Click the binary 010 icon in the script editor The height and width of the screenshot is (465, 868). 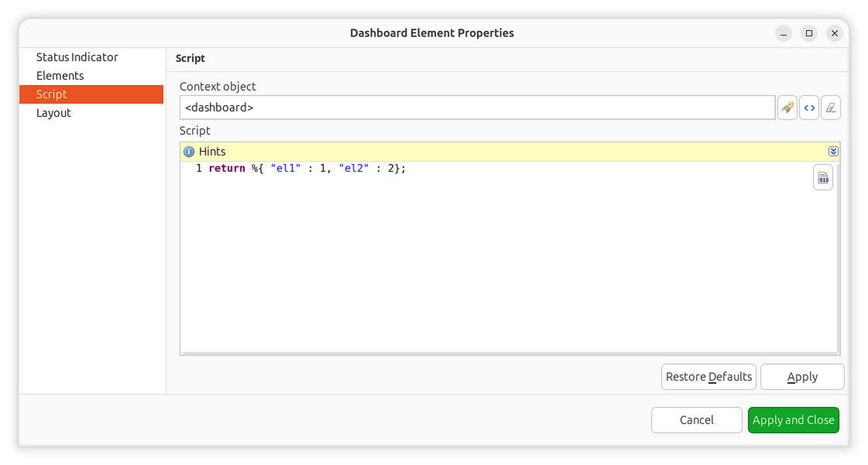click(822, 176)
